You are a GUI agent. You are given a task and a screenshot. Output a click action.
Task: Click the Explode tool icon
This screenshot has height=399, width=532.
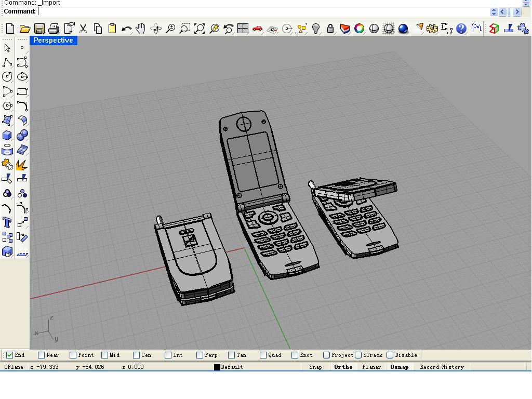22,165
